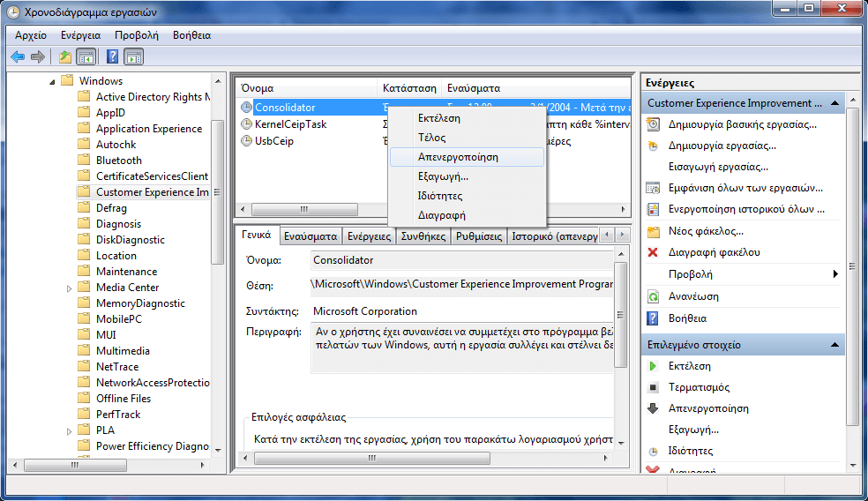
Task: Click the 'Νέος φάκελος' folder icon in the Actions pane
Action: [653, 231]
